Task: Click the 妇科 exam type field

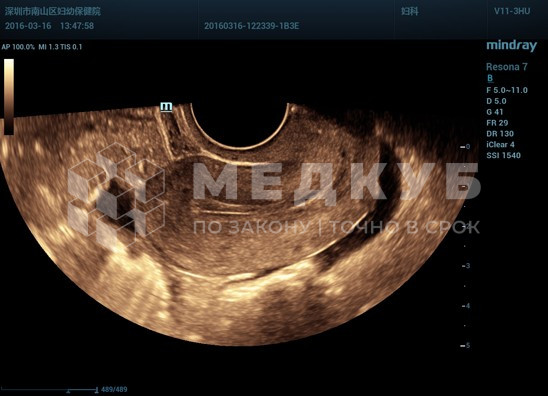Action: (x=409, y=11)
